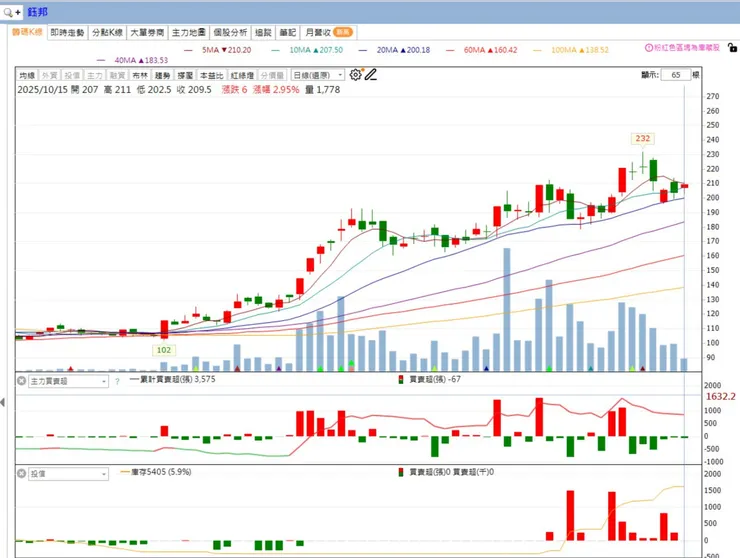Image resolution: width=740 pixels, height=558 pixels.
Task: Switch to 追蹤 tab
Action: pyautogui.click(x=263, y=33)
